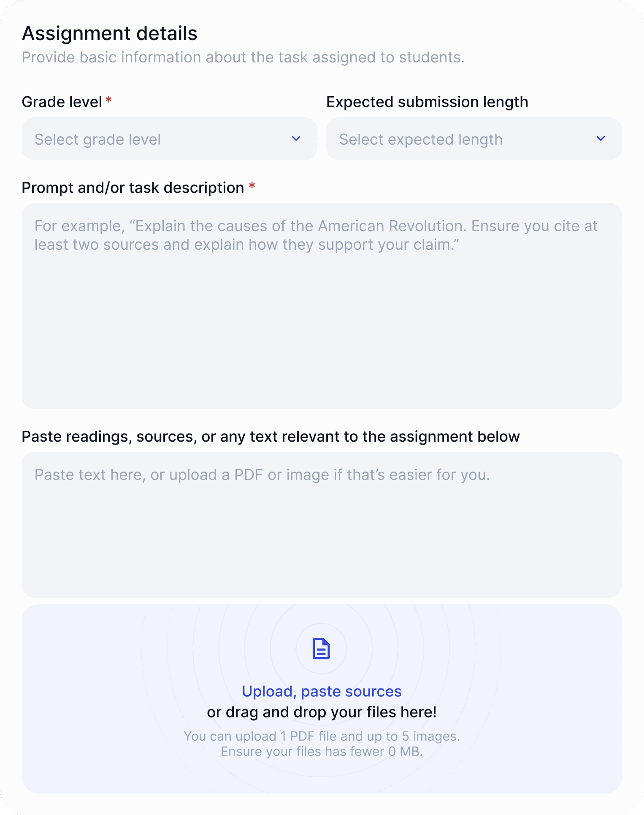Image resolution: width=644 pixels, height=815 pixels.
Task: Open the Select grade level dropdown
Action: [169, 139]
